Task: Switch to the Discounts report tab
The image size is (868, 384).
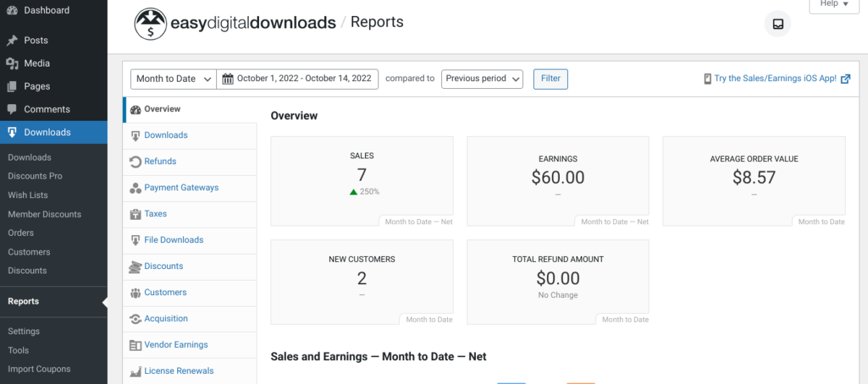Action: tap(190, 267)
